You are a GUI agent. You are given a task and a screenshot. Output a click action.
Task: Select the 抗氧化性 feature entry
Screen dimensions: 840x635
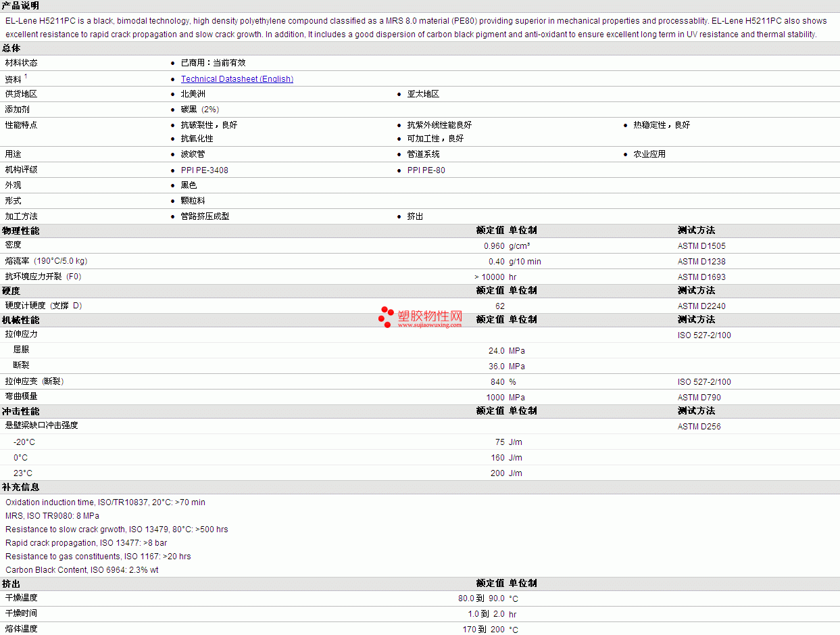pyautogui.click(x=197, y=139)
